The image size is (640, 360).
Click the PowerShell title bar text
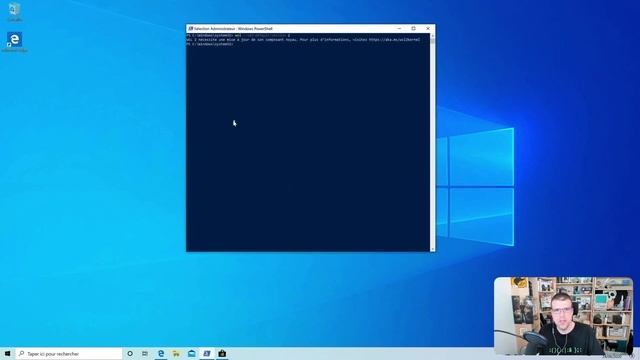coord(233,29)
